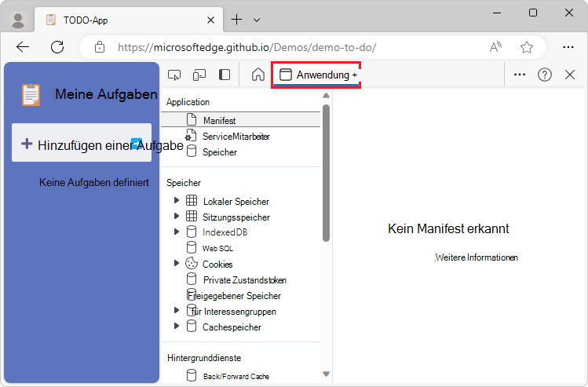The height and width of the screenshot is (387, 588).
Task: Click the Sitzungsspeicher grid icon
Action: (x=192, y=216)
